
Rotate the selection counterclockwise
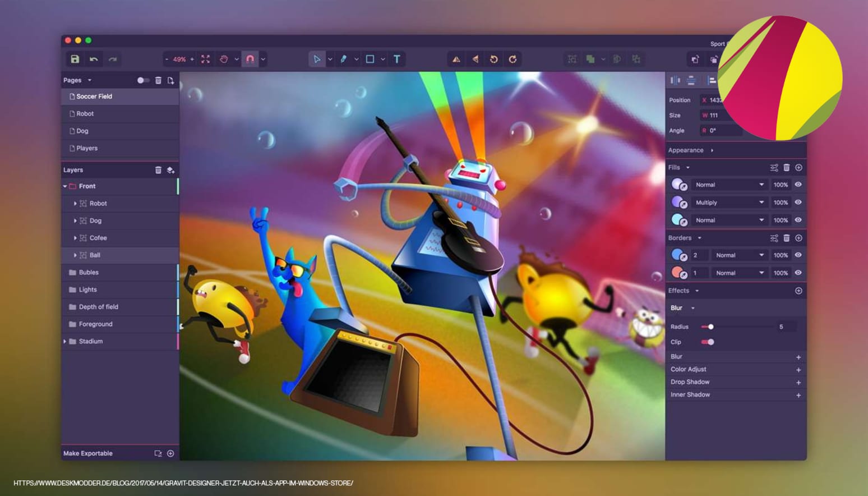pos(492,58)
